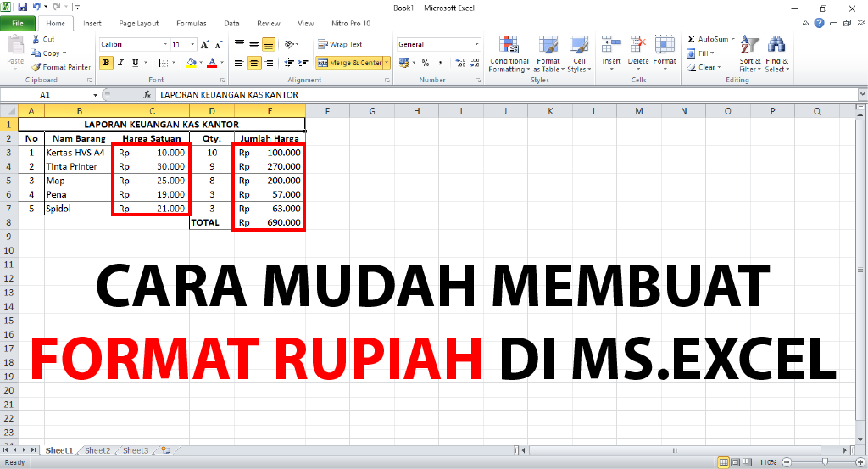868x469 pixels.
Task: Click the Paste clipboard icon
Action: coord(15,45)
